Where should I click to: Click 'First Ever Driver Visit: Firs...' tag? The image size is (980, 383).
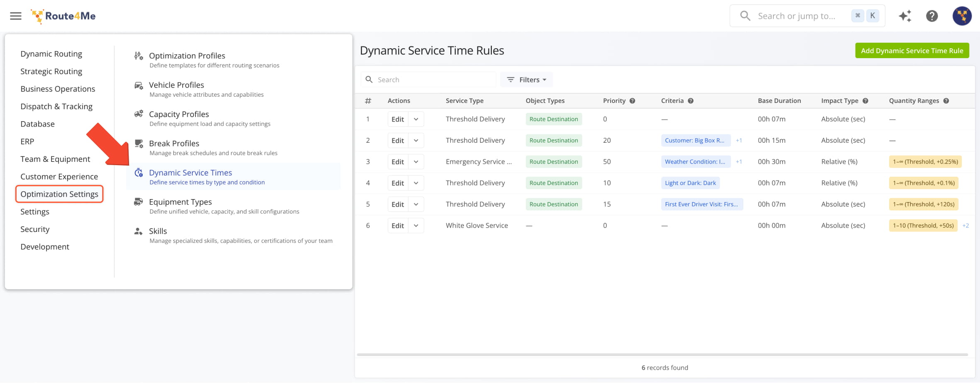(x=702, y=204)
